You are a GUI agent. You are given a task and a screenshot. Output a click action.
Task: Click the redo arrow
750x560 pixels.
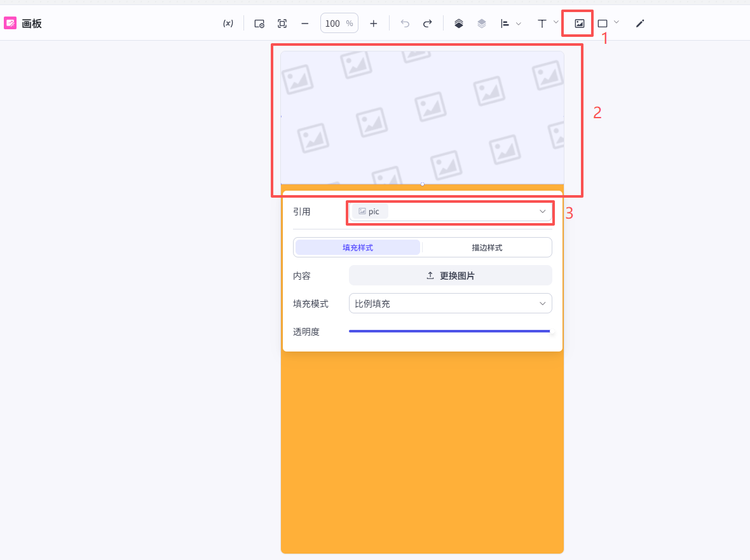tap(428, 24)
